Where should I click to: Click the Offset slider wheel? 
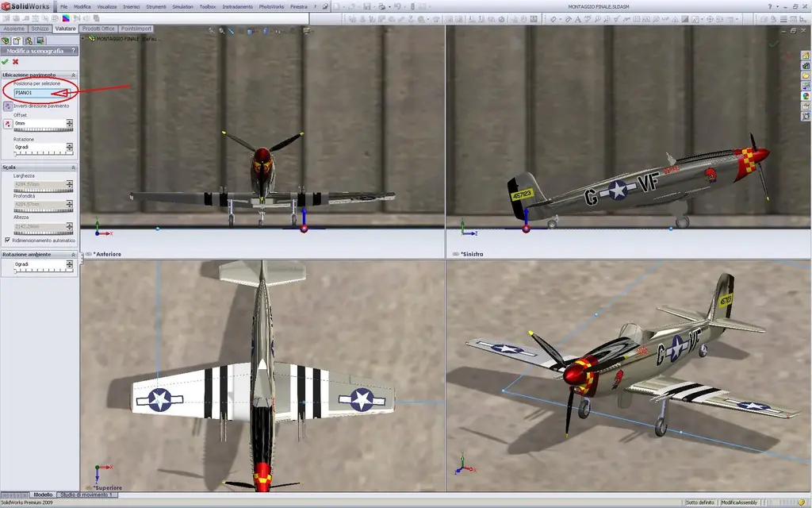tap(43, 129)
